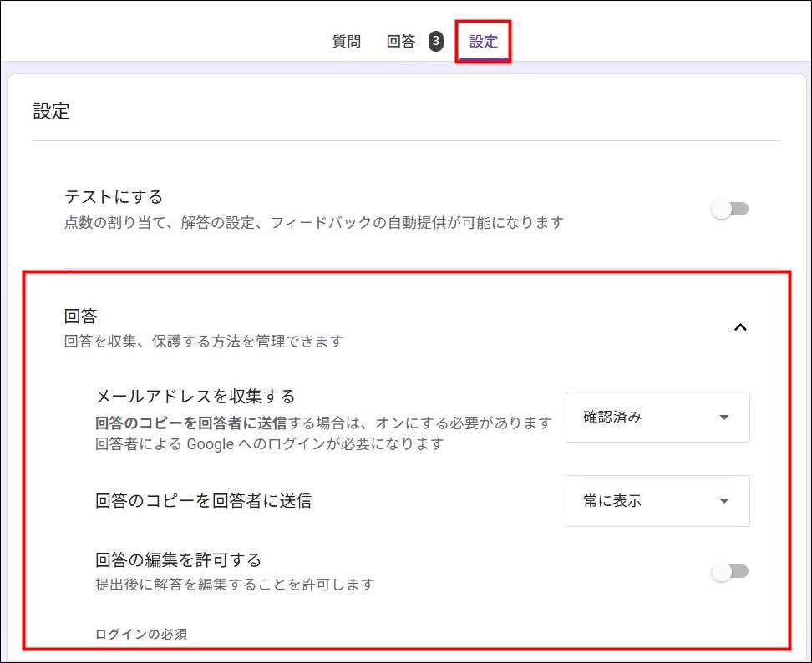The image size is (812, 663).
Task: Open the 回答 tab at the top
Action: click(401, 42)
